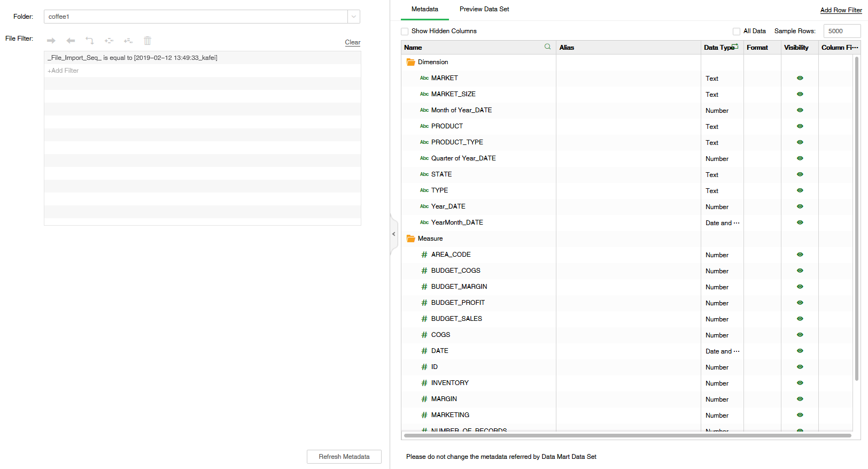868x469 pixels.
Task: Click the third filter toolbar arrow icon
Action: (x=90, y=41)
